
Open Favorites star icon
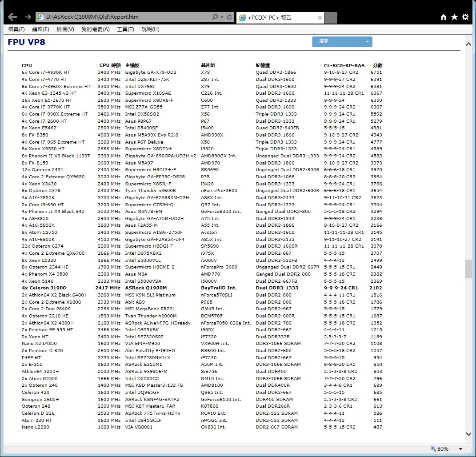pyautogui.click(x=454, y=17)
